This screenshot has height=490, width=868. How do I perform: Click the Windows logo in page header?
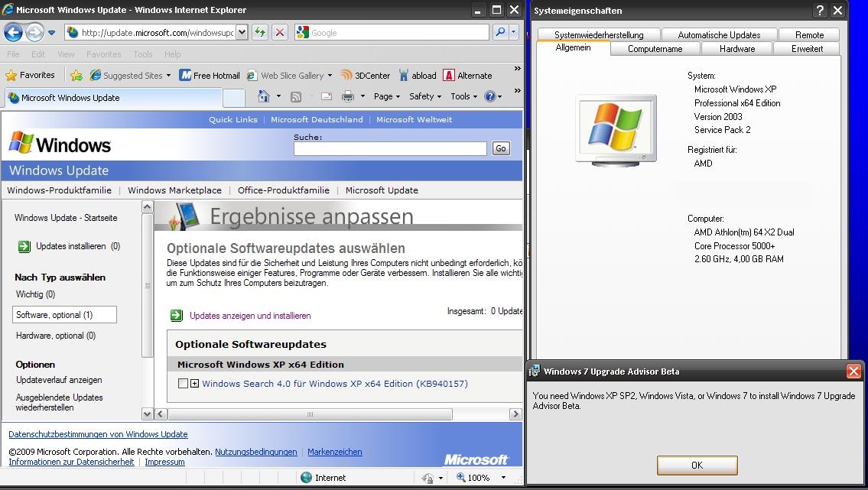[x=60, y=144]
